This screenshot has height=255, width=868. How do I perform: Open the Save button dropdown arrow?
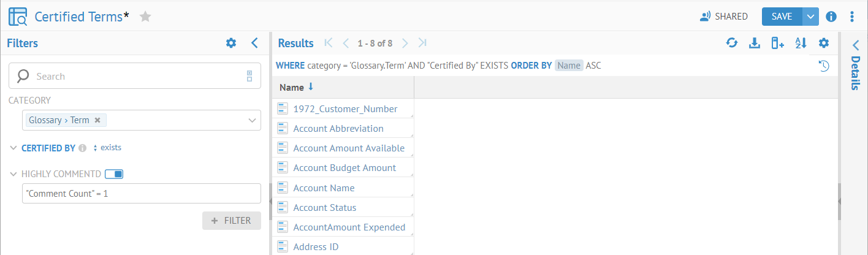click(810, 17)
